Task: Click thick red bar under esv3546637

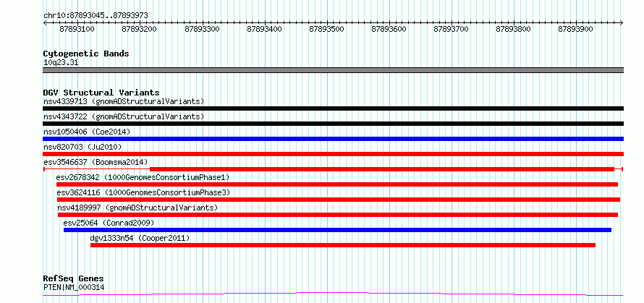Action: [x=382, y=169]
